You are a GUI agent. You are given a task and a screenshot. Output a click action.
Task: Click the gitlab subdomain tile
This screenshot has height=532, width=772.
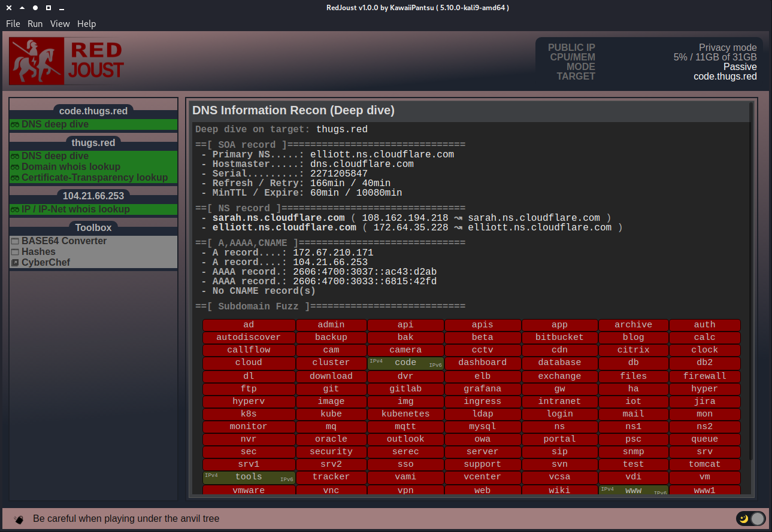pos(405,389)
